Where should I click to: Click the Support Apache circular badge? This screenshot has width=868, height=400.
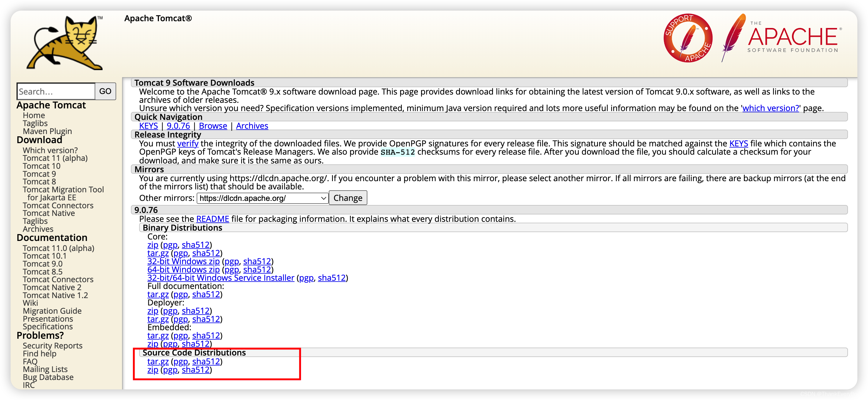688,38
